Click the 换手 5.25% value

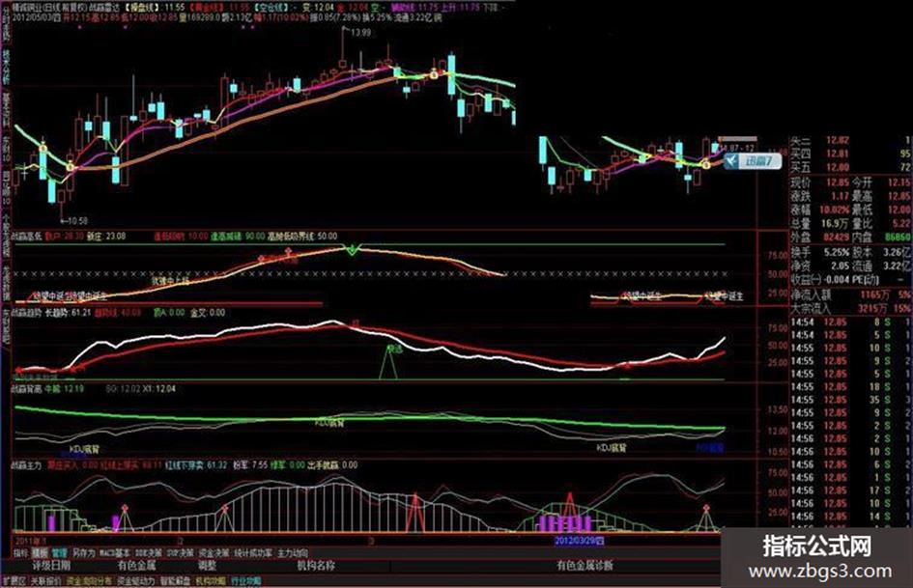click(x=836, y=253)
